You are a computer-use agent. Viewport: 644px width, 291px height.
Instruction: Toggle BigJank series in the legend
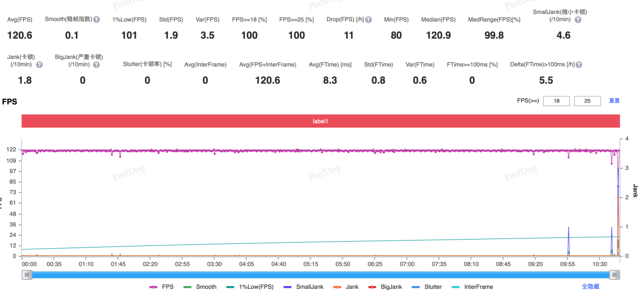tap(384, 287)
